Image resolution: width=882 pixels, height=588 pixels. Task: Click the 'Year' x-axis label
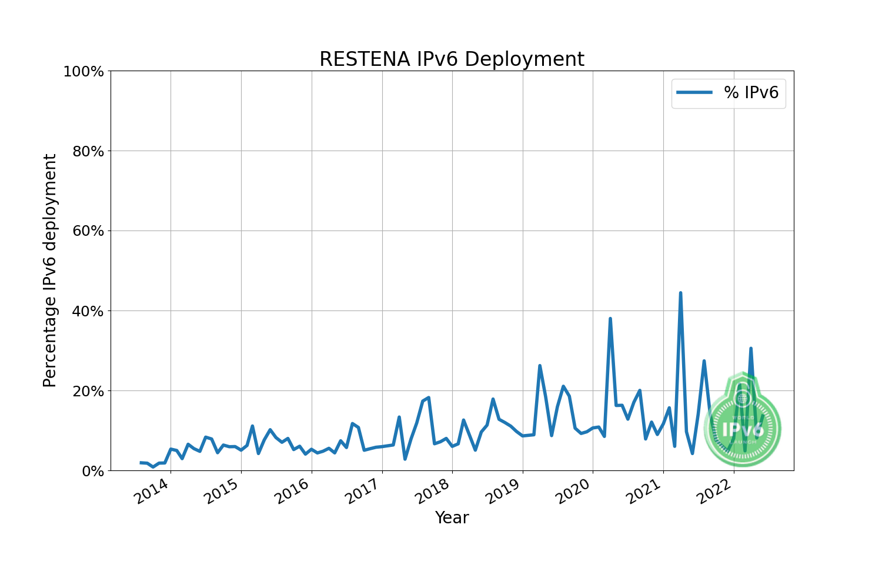(x=452, y=517)
